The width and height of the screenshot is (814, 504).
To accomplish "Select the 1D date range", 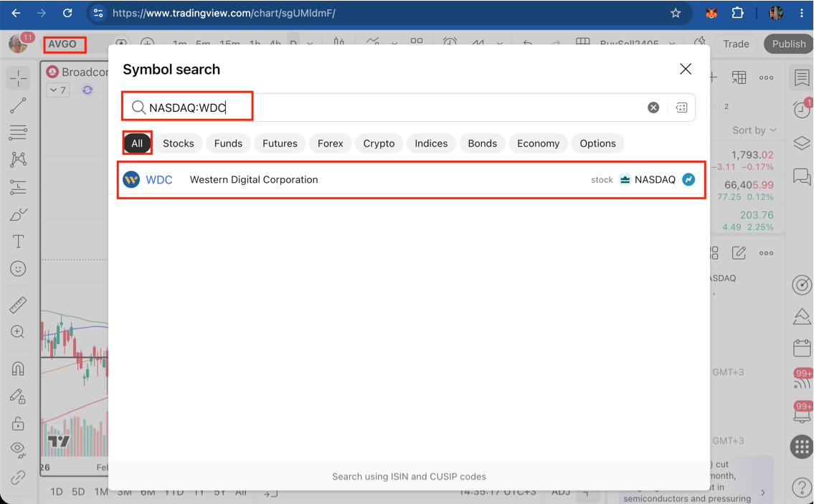I will pyautogui.click(x=56, y=492).
